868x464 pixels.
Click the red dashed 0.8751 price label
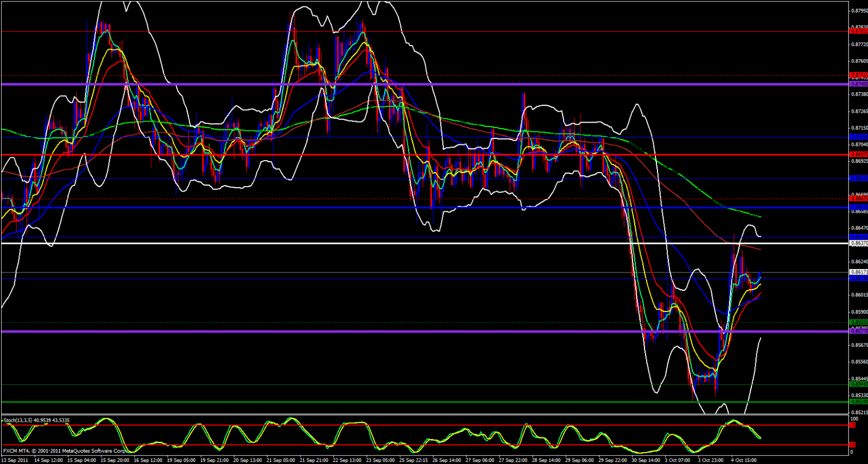click(858, 75)
